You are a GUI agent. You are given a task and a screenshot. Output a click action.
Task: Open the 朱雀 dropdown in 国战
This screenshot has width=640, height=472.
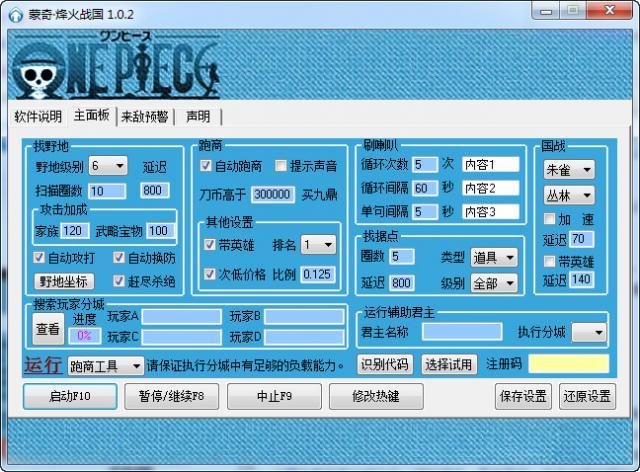(569, 170)
